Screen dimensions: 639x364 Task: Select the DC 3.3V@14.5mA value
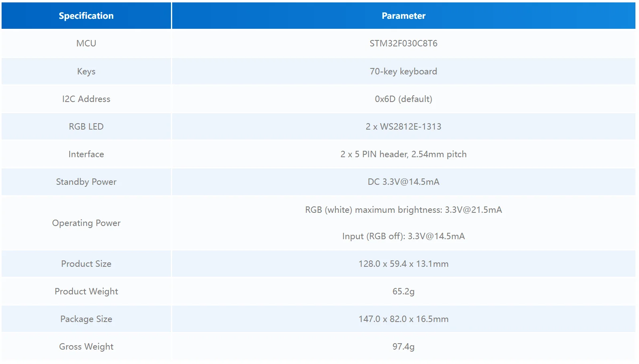404,182
